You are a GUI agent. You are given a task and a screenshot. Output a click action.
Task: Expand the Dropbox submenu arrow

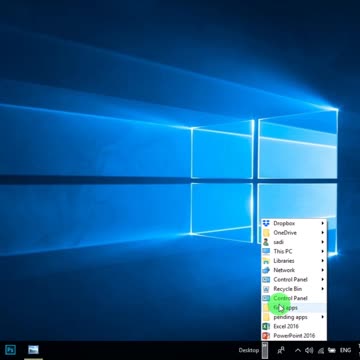323,223
